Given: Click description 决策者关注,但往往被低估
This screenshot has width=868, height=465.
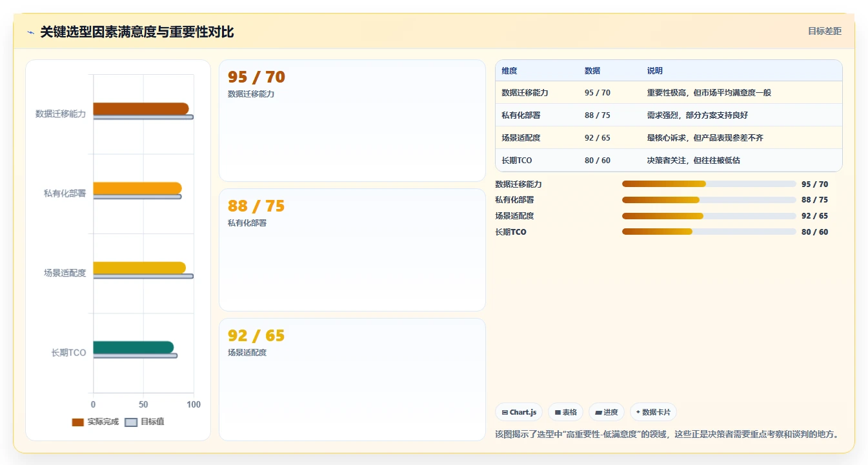Looking at the screenshot, I should click(x=694, y=161).
